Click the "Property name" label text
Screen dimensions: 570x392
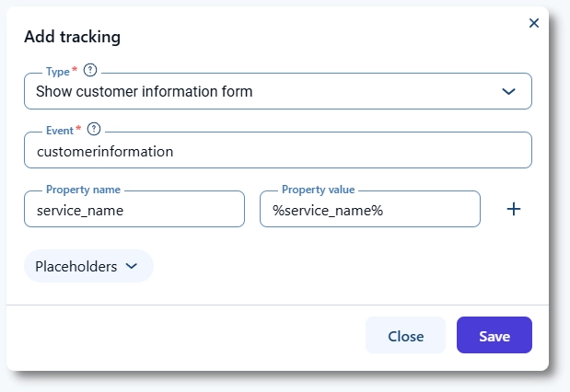(x=83, y=190)
